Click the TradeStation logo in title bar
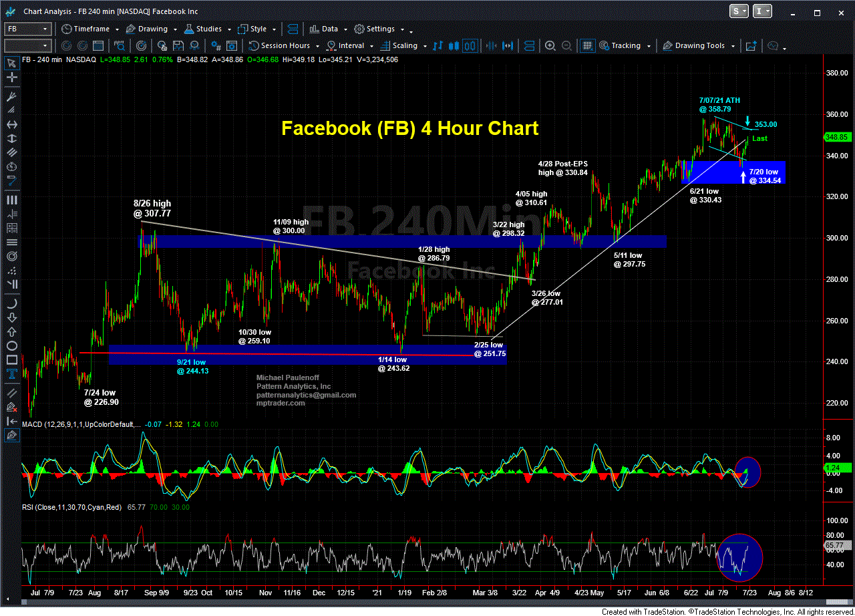This screenshot has width=855, height=616. tap(11, 11)
